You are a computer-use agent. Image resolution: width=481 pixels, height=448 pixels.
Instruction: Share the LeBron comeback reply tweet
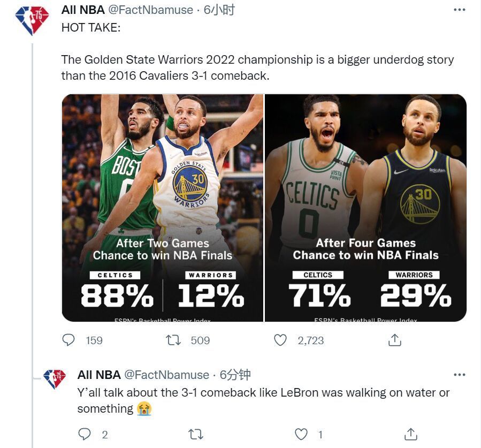(x=410, y=434)
